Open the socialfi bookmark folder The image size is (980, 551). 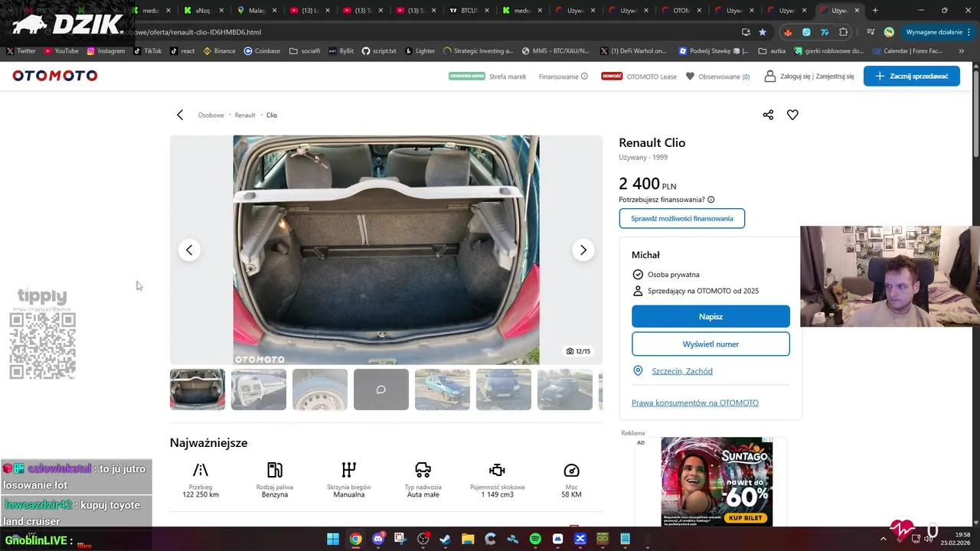305,51
